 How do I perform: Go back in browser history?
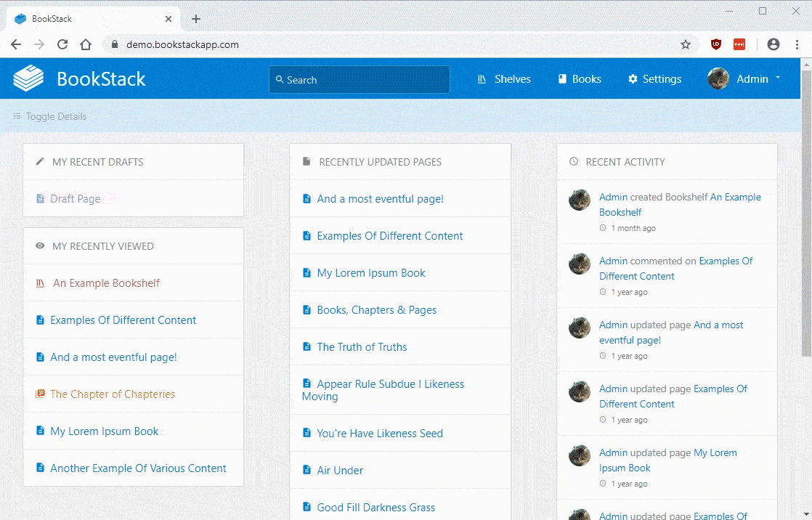16,44
